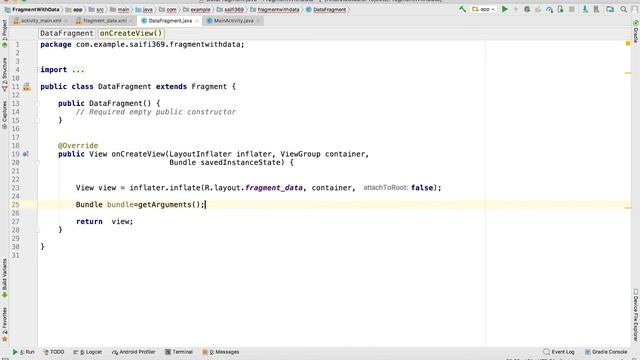Click the gutter icon on line 11
The height and width of the screenshot is (360, 640).
[27, 87]
